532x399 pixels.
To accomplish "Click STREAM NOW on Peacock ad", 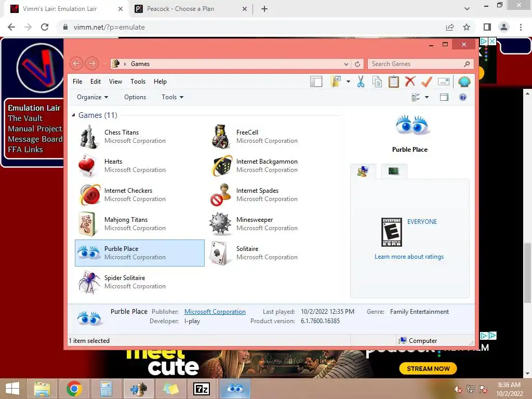I will tap(428, 368).
